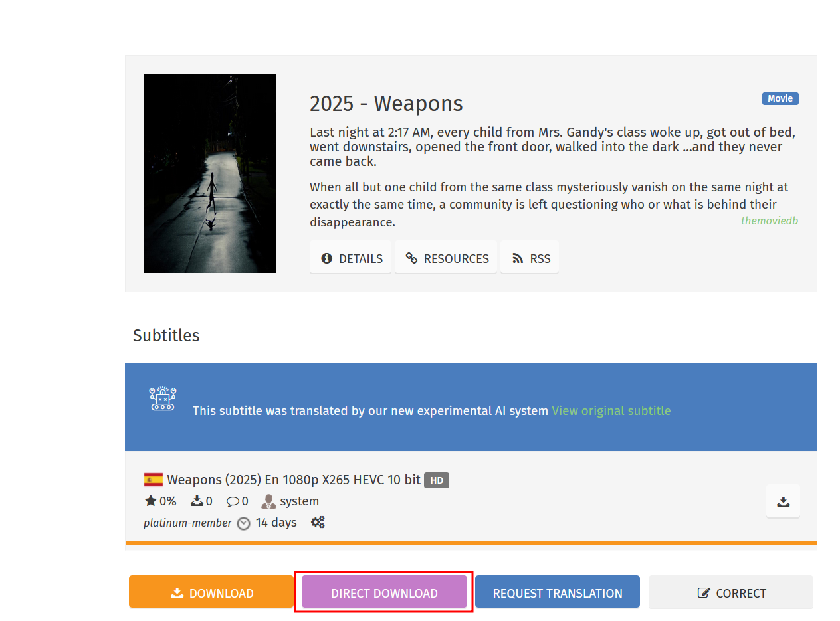Select the Weapons (2025) En 1080p subtitle title
840x621 pixels.
point(294,480)
